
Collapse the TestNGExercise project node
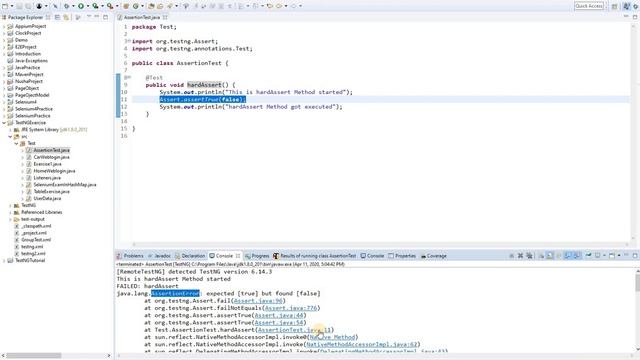point(4,122)
